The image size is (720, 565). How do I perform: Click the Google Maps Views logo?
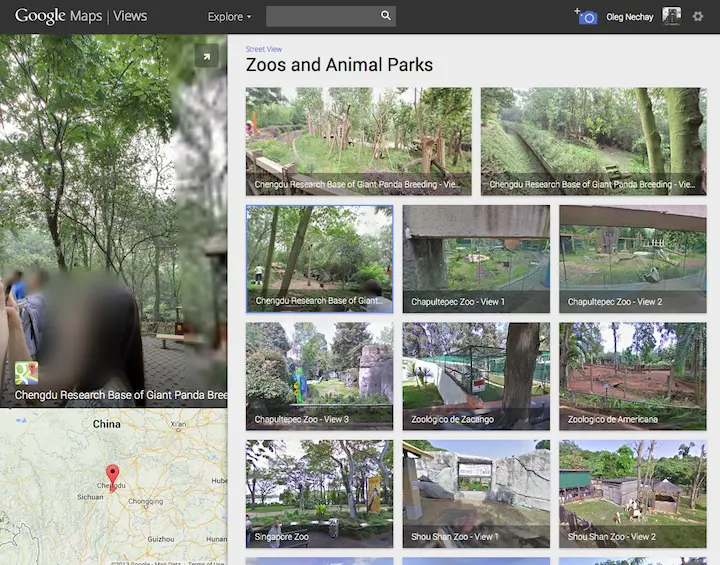pyautogui.click(x=81, y=16)
